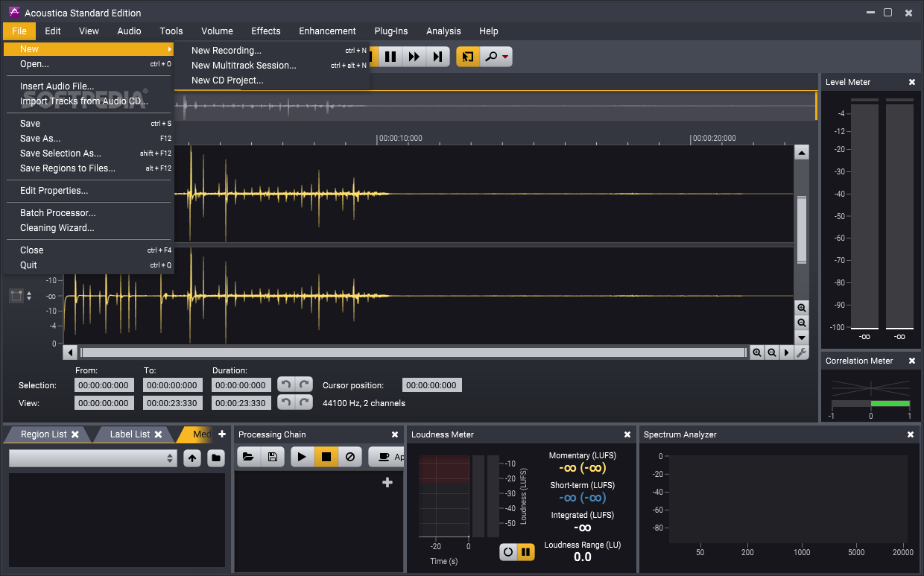Redo the selection range change
Image resolution: width=924 pixels, height=576 pixels.
[x=303, y=384]
